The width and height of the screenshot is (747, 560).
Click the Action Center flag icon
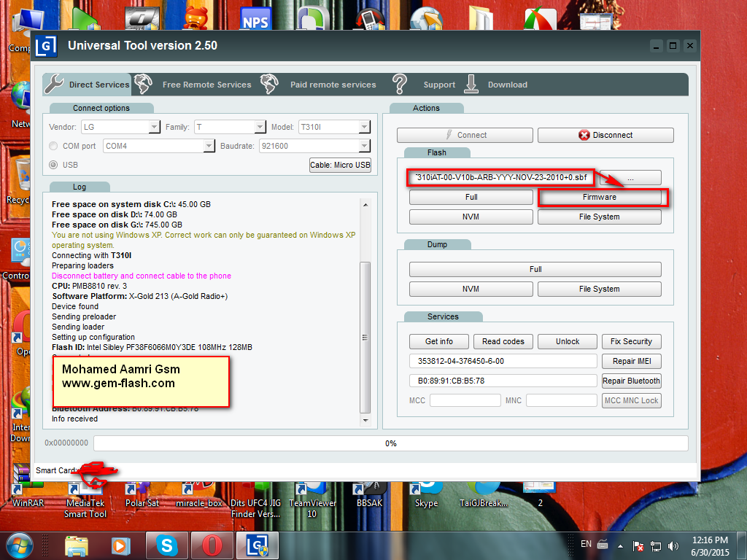pos(638,546)
